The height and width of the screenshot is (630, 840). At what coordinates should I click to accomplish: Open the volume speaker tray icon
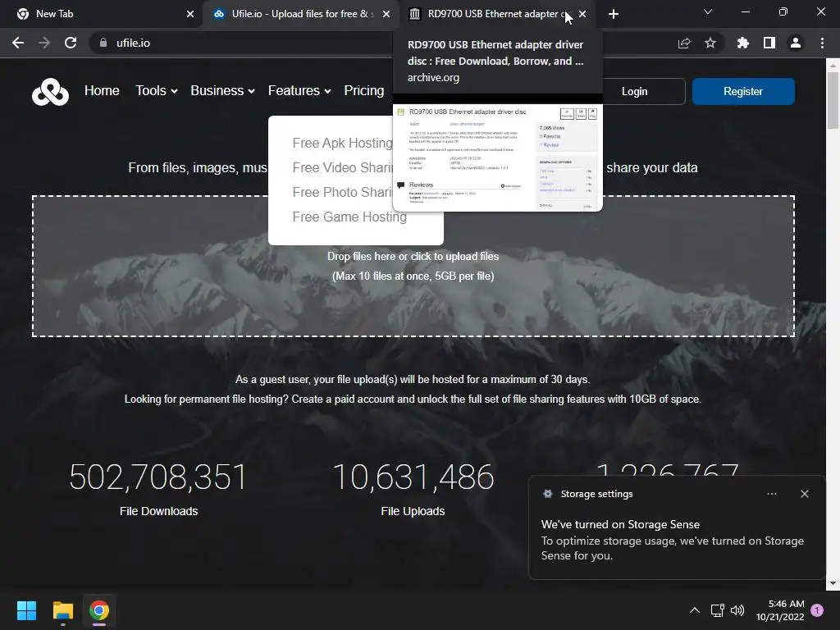point(737,610)
